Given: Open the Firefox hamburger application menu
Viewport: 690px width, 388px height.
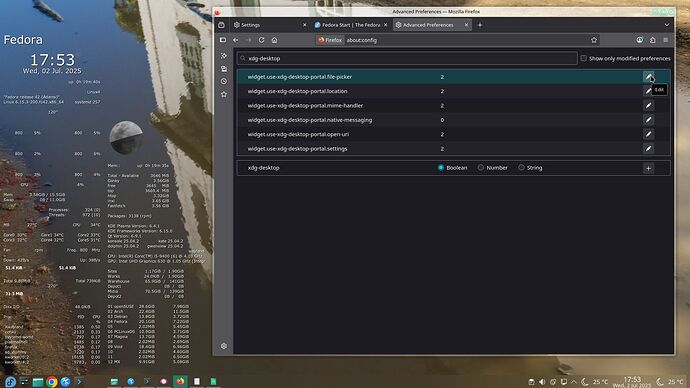Looking at the screenshot, I should (x=666, y=40).
